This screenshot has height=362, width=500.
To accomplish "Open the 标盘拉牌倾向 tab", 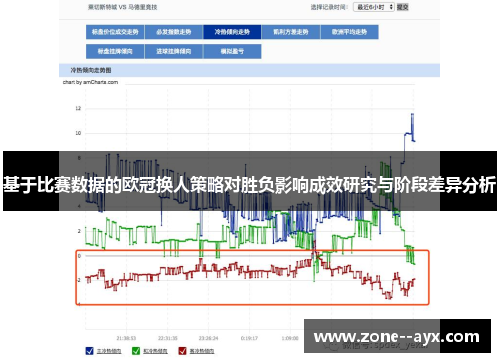I will [x=115, y=51].
